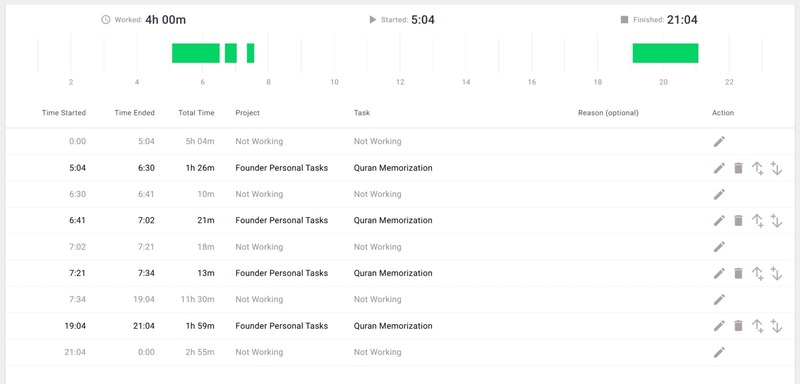Select the green block starting at 6:41
The height and width of the screenshot is (384, 800).
[x=231, y=53]
